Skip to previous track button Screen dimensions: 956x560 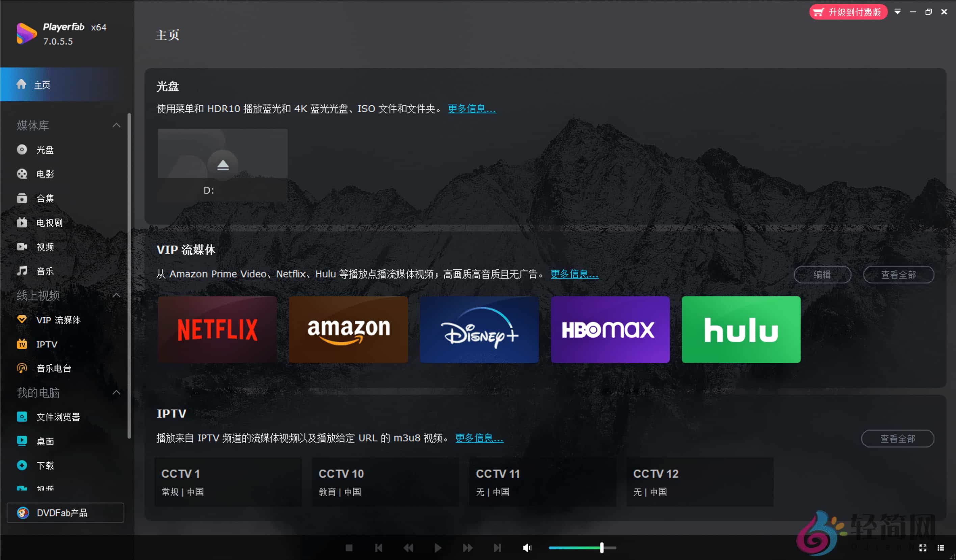tap(379, 548)
